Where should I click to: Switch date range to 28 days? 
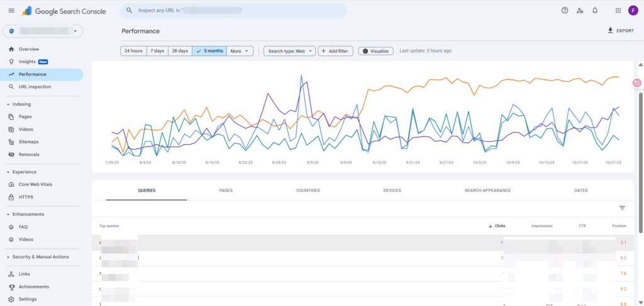pos(180,51)
